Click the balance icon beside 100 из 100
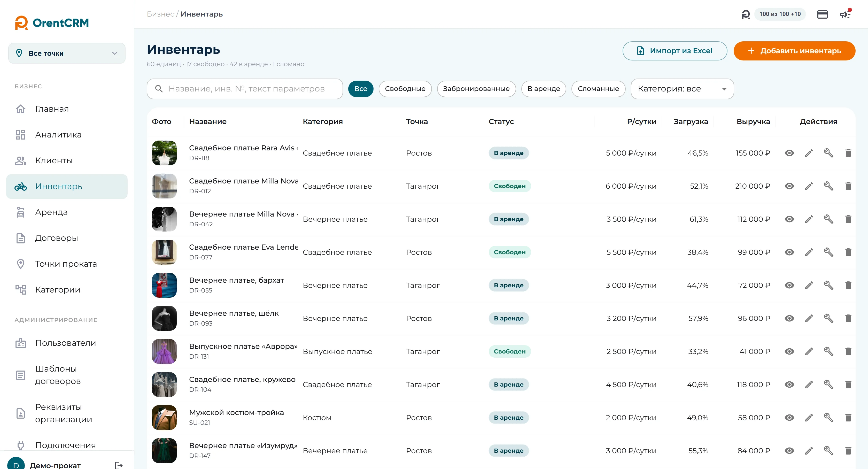Viewport: 868px width, 469px height. (x=746, y=14)
